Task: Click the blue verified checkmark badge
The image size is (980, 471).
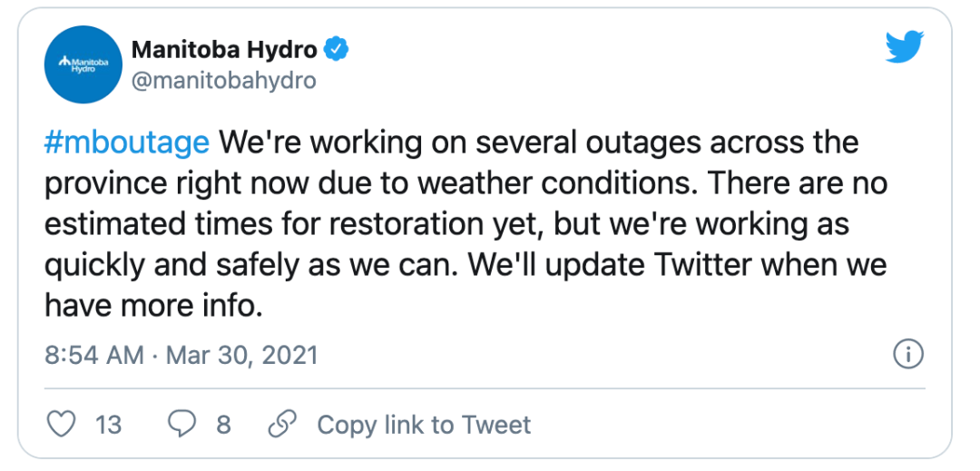Action: tap(338, 50)
